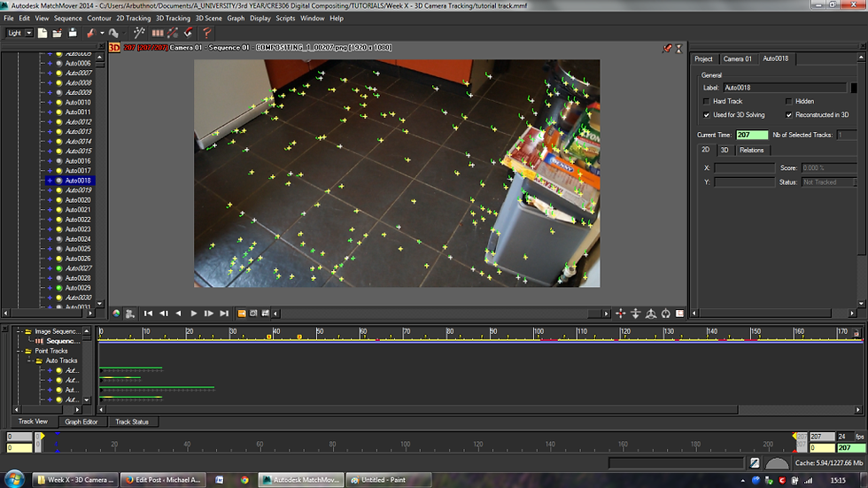Click the automatic tracking magic wand icon

[139, 33]
